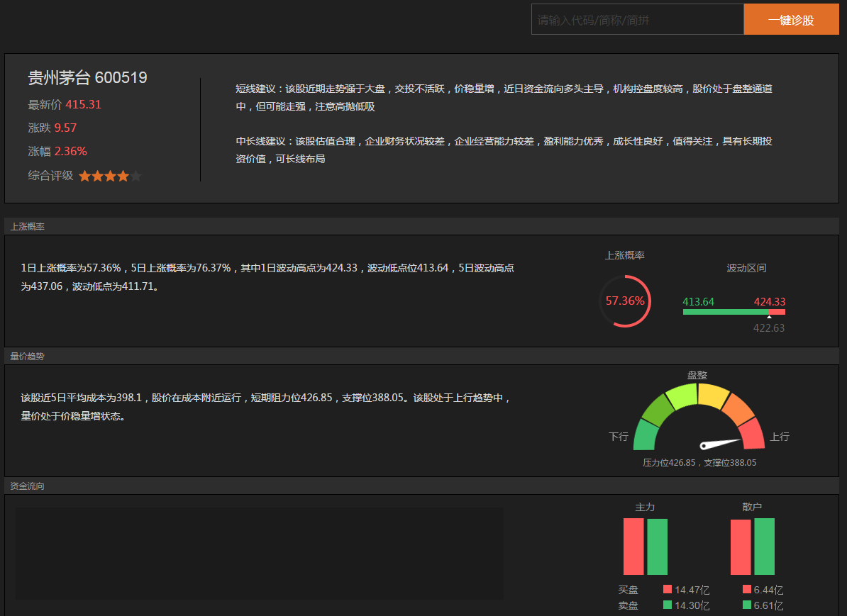Click the 1日上涨概率为57.36% description paragraph
The width and height of the screenshot is (847, 616).
pos(267,277)
